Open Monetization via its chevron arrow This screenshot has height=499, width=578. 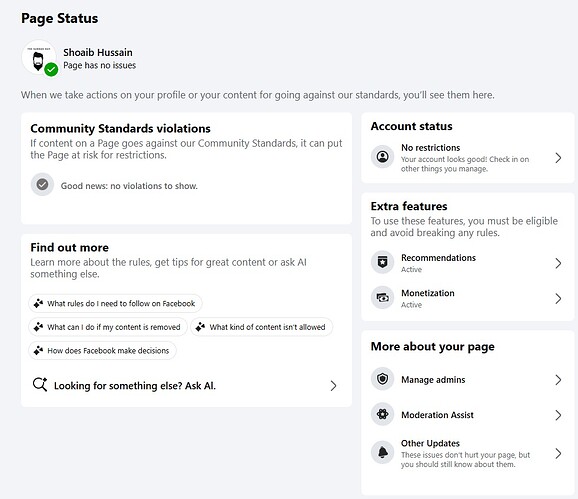click(558, 299)
